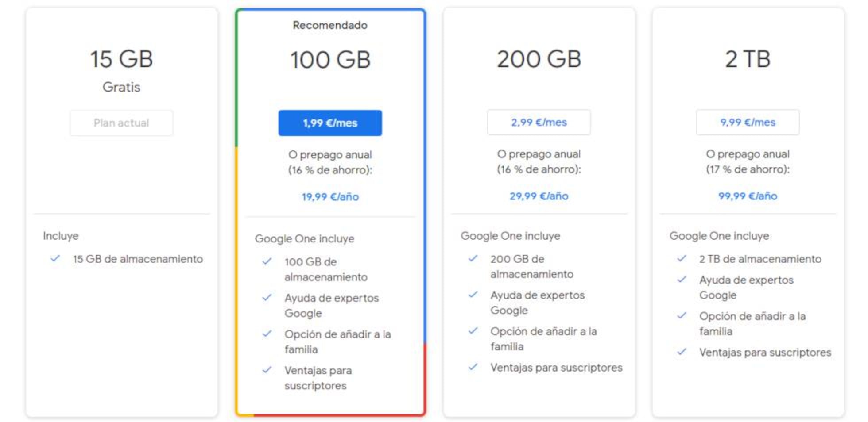Click checkmark beside 2 TB de almacenamiento
868x422 pixels.
[x=682, y=258]
